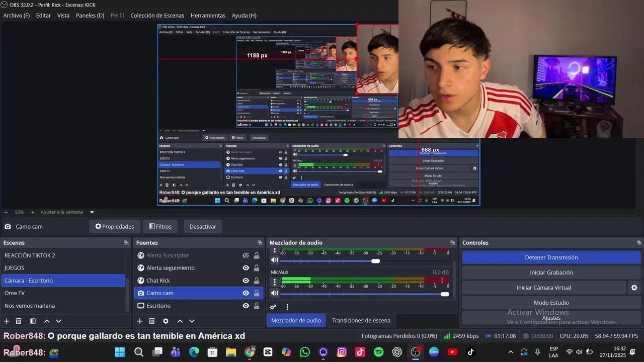Zoom in the preview with the plus icon

click(33, 212)
